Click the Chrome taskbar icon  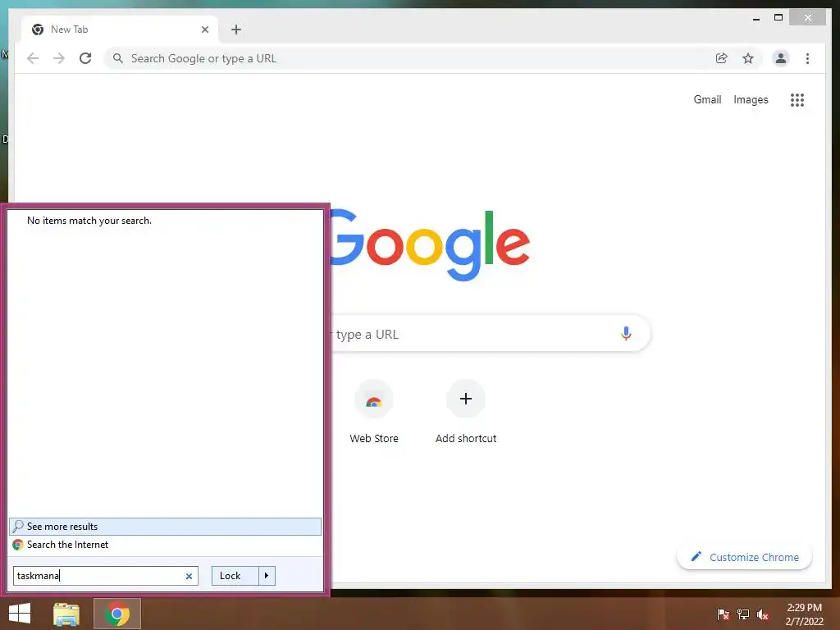tap(117, 614)
